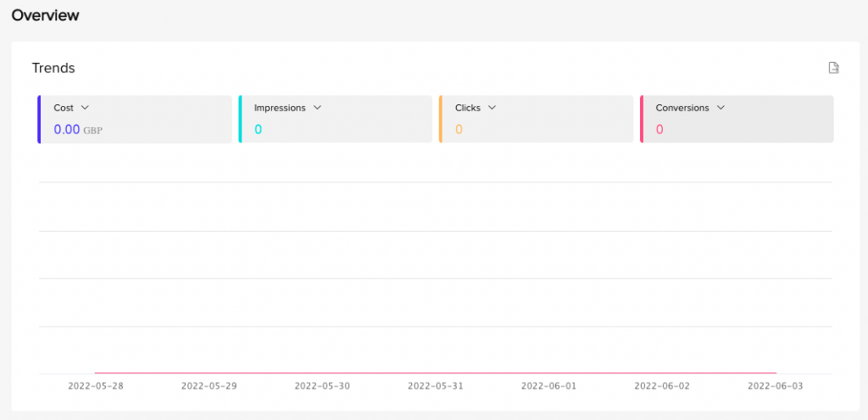Click the orange Clicks color bar
This screenshot has width=868, height=420.
point(441,119)
